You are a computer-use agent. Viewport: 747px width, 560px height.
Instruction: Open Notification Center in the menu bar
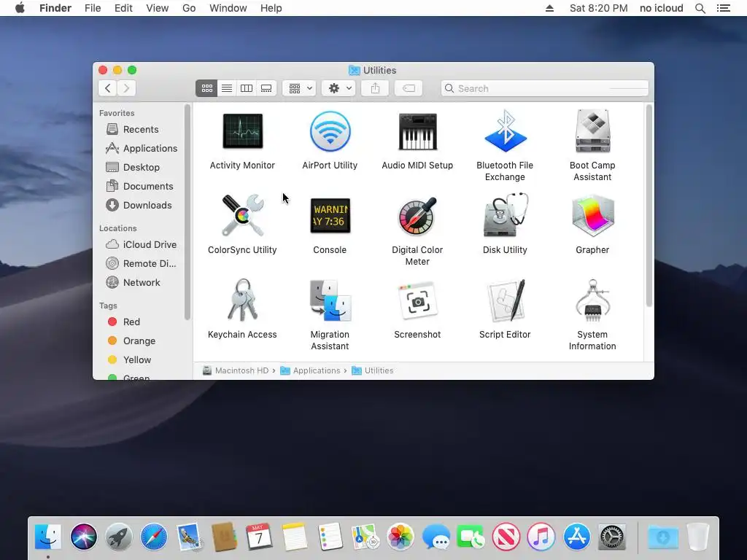(x=724, y=8)
